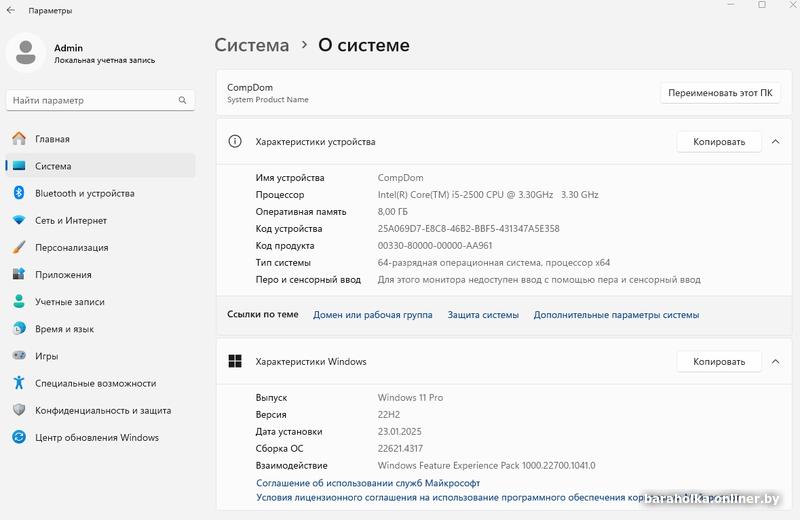Open the Главная settings page
The height and width of the screenshot is (520, 800).
(x=101, y=138)
